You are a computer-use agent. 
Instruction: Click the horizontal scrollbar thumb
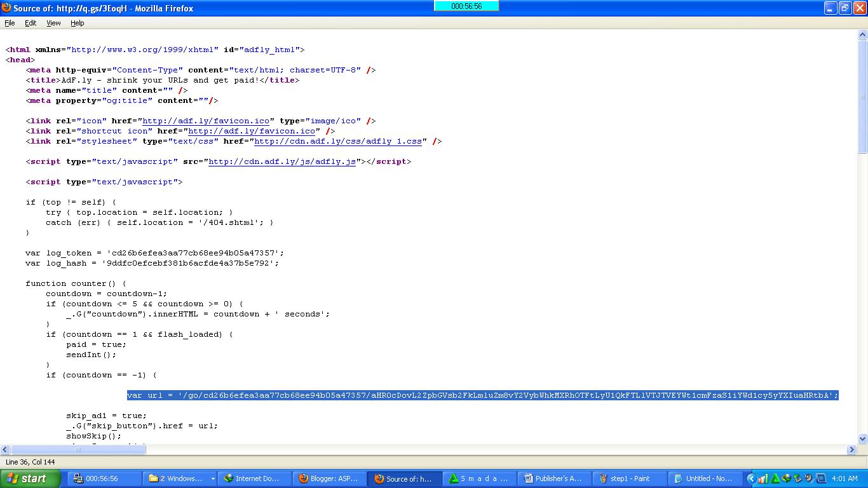pyautogui.click(x=78, y=449)
